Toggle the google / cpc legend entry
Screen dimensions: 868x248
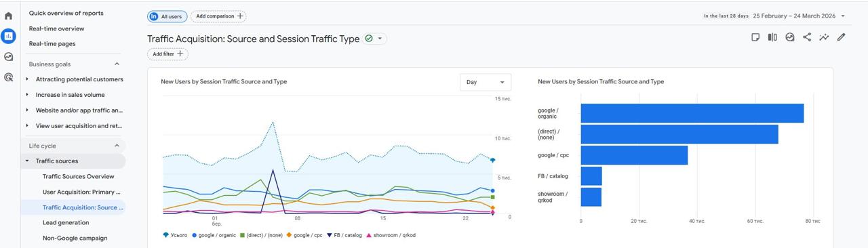(x=304, y=235)
